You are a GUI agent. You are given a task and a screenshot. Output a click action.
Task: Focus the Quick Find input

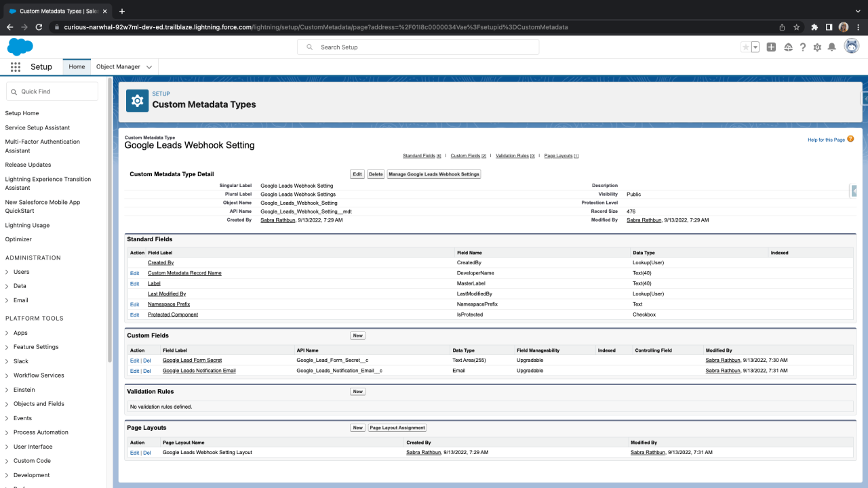(52, 91)
